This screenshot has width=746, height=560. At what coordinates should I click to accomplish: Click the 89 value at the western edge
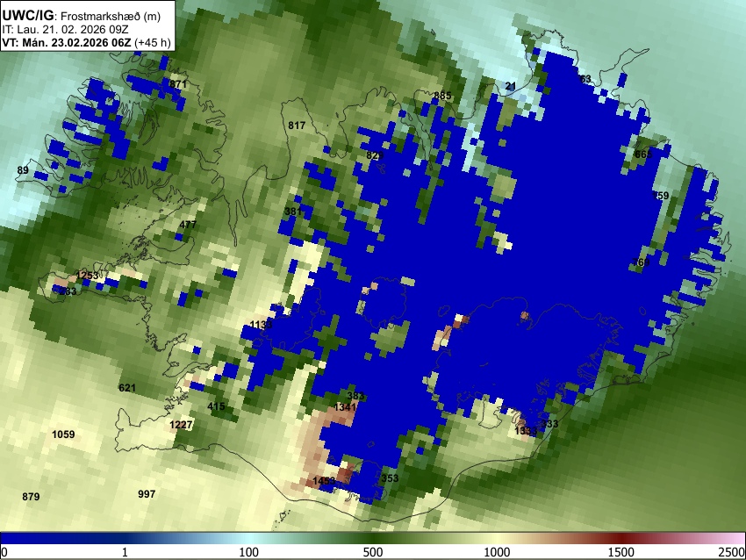coord(23,170)
